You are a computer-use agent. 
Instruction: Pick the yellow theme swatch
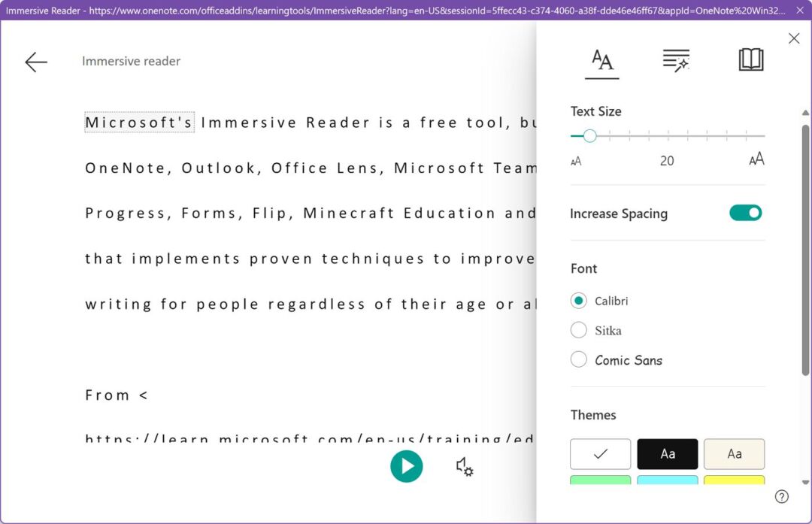734,481
